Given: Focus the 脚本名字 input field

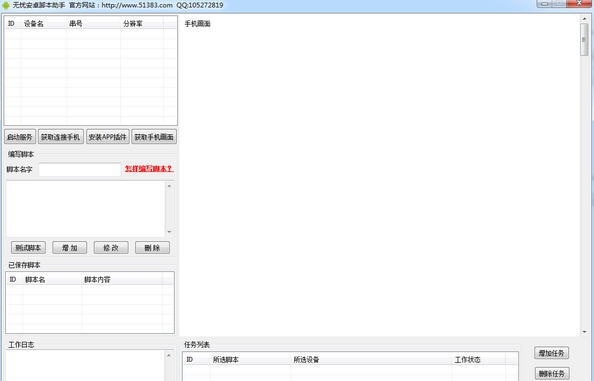Looking at the screenshot, I should [80, 169].
